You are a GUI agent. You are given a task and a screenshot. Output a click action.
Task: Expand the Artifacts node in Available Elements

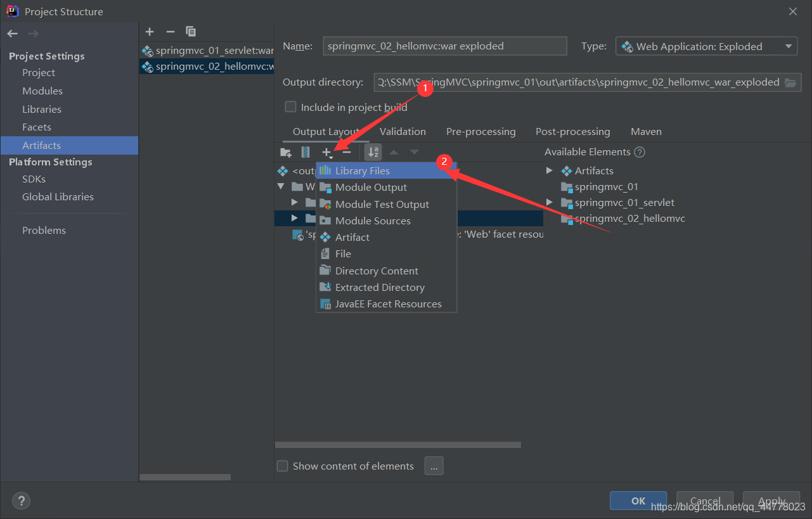tap(549, 170)
